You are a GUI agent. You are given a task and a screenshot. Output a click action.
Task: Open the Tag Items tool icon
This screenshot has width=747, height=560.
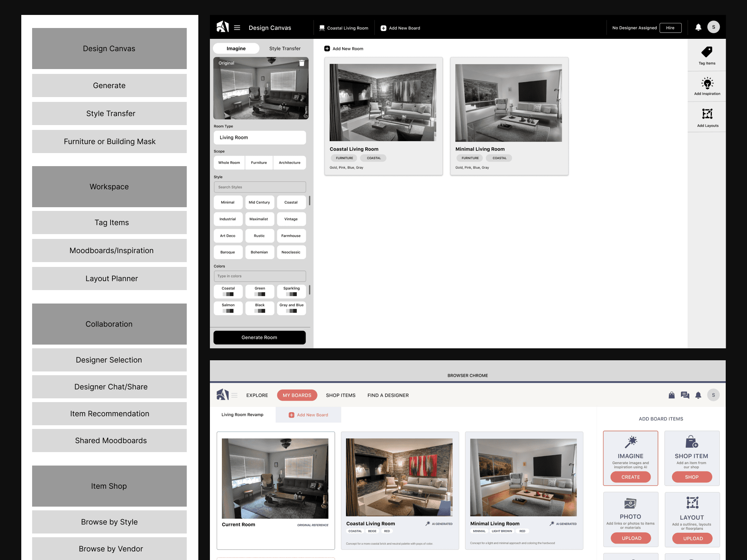tap(707, 52)
